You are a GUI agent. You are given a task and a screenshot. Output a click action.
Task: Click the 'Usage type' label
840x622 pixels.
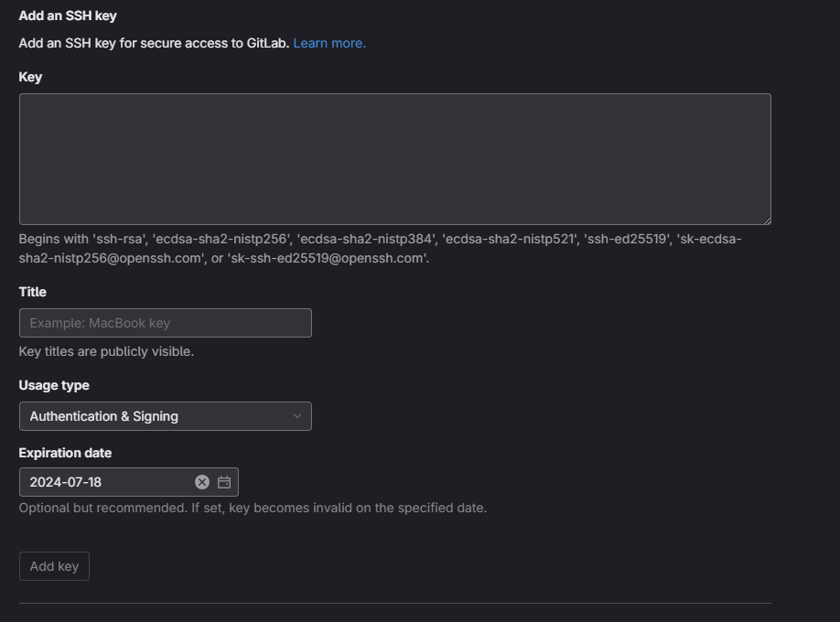[54, 385]
